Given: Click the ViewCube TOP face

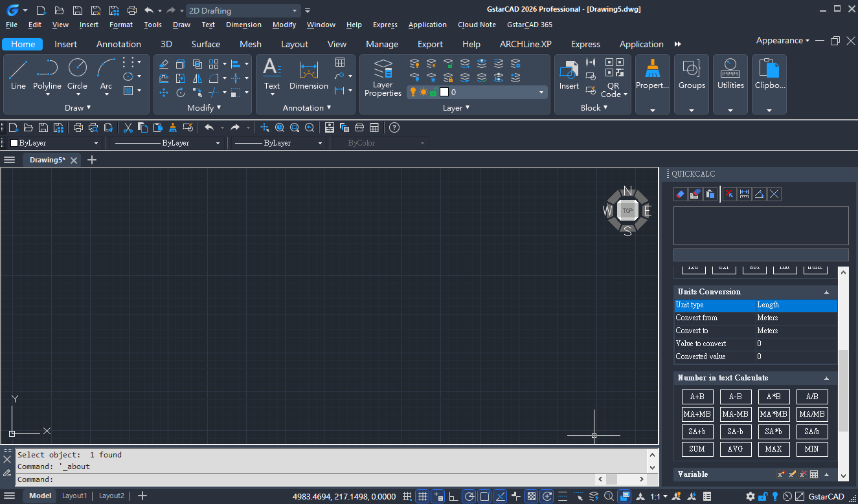Looking at the screenshot, I should (x=627, y=211).
